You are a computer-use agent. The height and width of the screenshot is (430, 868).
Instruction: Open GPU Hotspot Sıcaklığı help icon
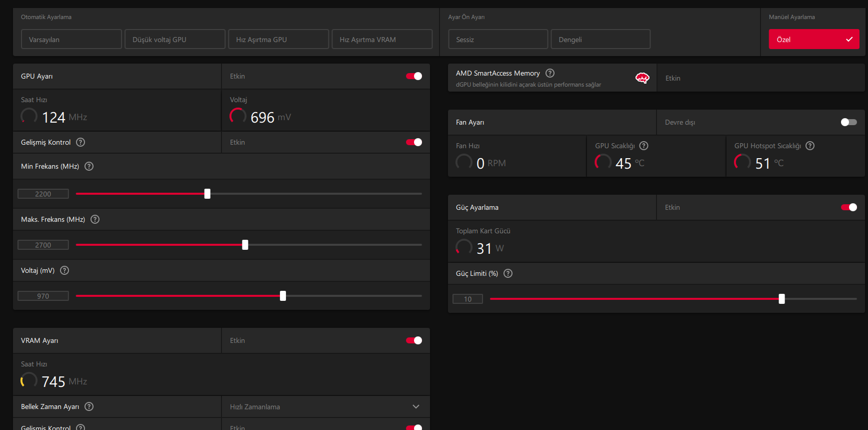pyautogui.click(x=810, y=146)
